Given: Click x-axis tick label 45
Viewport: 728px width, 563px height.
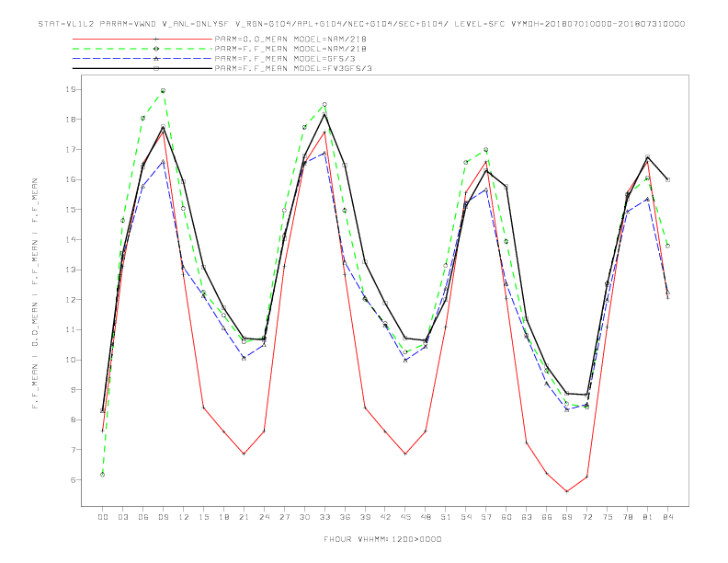Looking at the screenshot, I should [405, 517].
